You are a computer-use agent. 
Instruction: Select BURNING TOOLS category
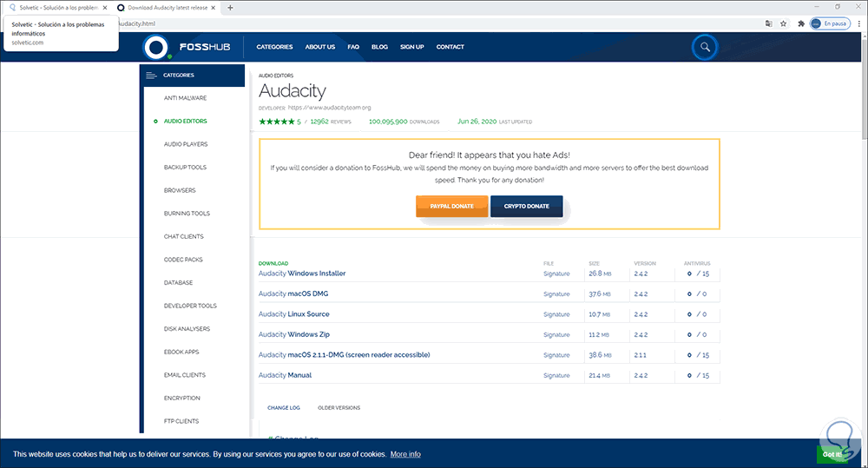pos(187,214)
